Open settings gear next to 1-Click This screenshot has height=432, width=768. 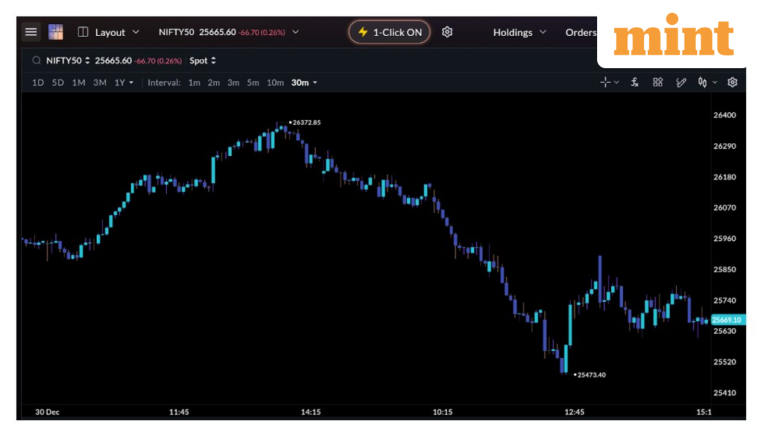[x=447, y=32]
